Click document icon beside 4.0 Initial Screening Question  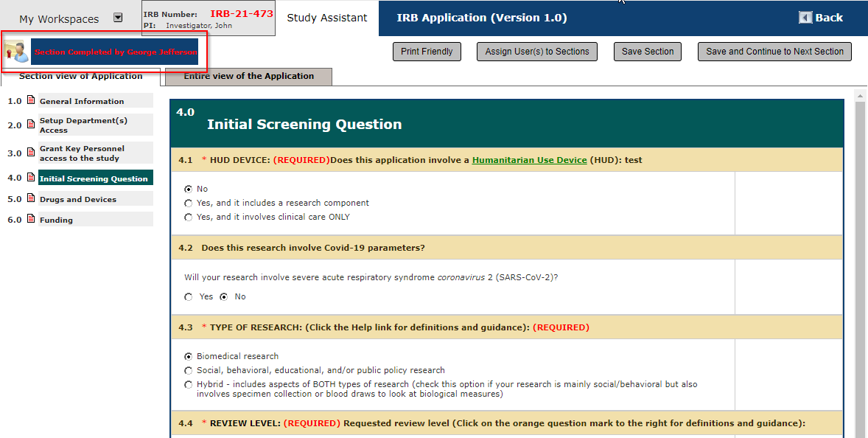31,178
